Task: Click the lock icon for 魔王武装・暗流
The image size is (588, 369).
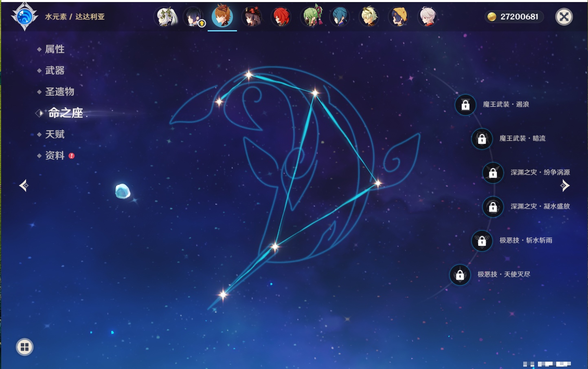Action: point(482,139)
